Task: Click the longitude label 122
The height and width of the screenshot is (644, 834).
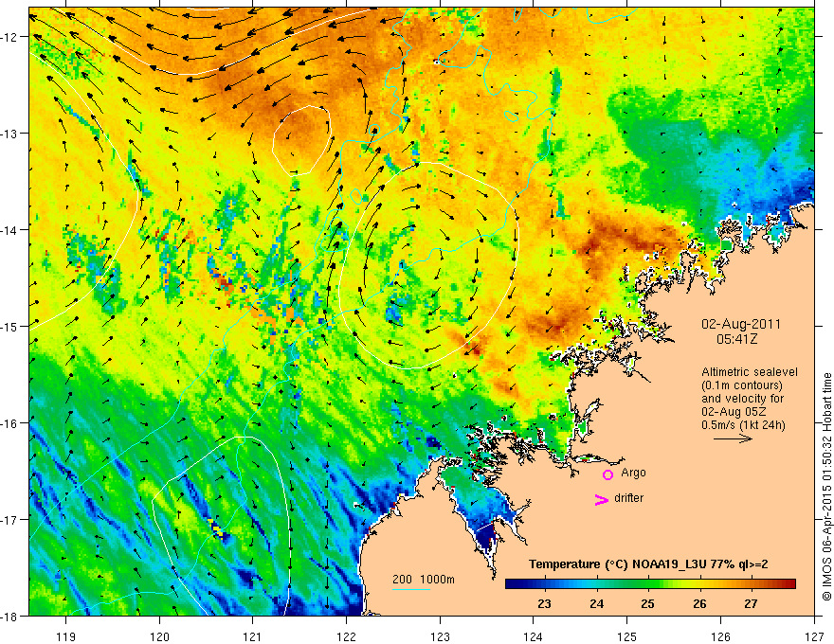Action: point(346,637)
